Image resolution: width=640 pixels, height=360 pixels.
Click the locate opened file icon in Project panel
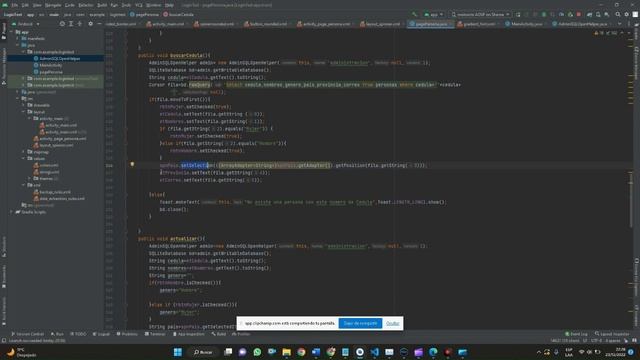(x=62, y=24)
